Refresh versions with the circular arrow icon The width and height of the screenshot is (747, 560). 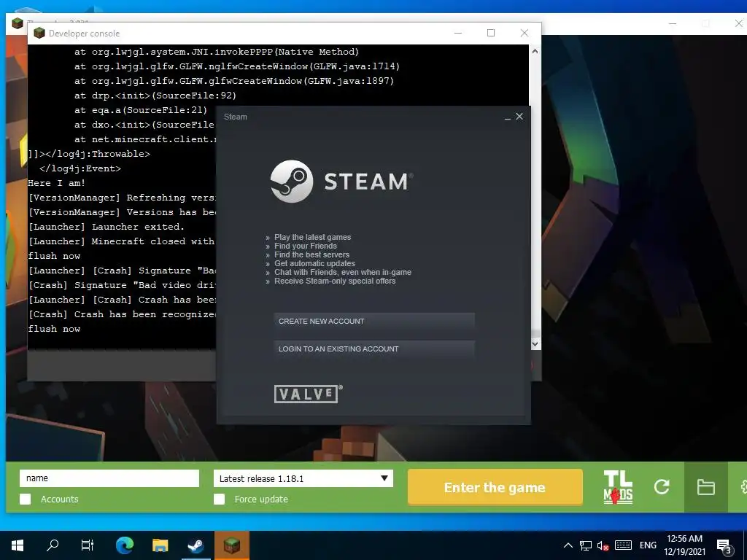click(x=662, y=486)
